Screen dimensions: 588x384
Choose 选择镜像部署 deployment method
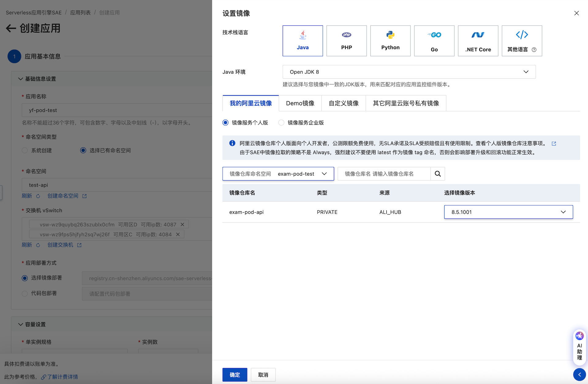[x=25, y=278]
